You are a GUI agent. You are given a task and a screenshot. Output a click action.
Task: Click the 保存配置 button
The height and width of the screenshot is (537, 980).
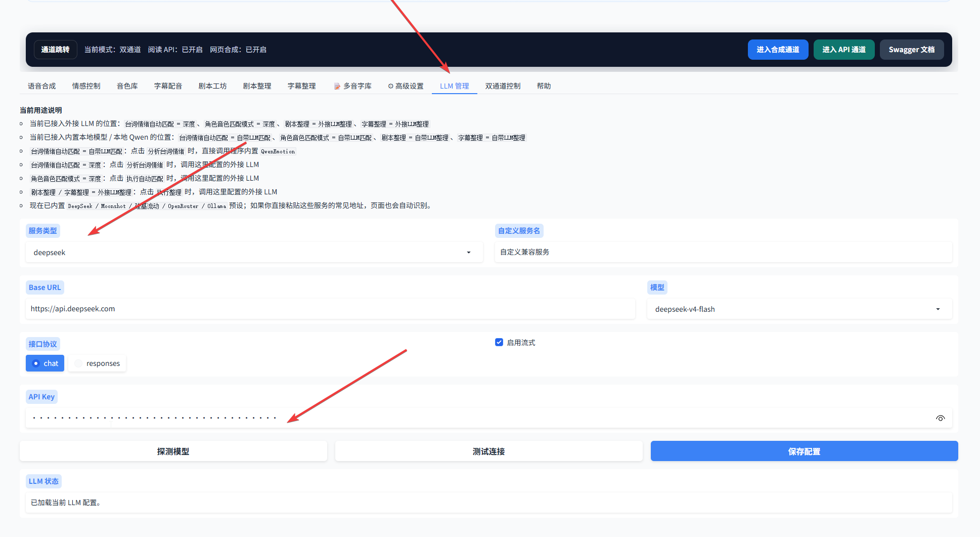(805, 451)
